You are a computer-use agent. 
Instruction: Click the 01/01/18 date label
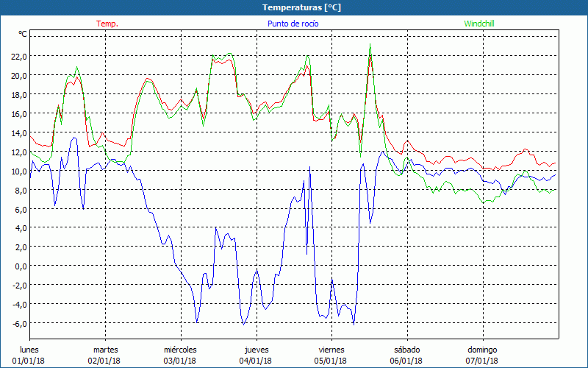coord(30,361)
